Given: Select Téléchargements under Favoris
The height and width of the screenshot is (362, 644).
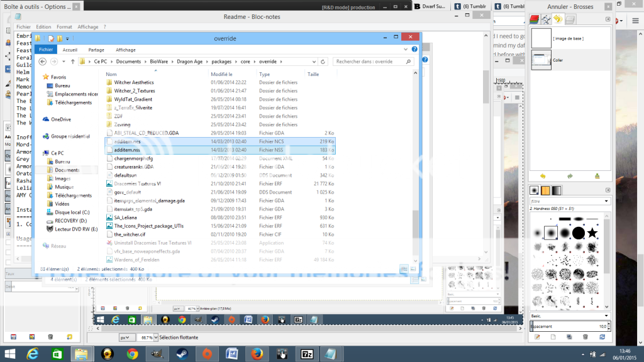Looking at the screenshot, I should tap(73, 102).
